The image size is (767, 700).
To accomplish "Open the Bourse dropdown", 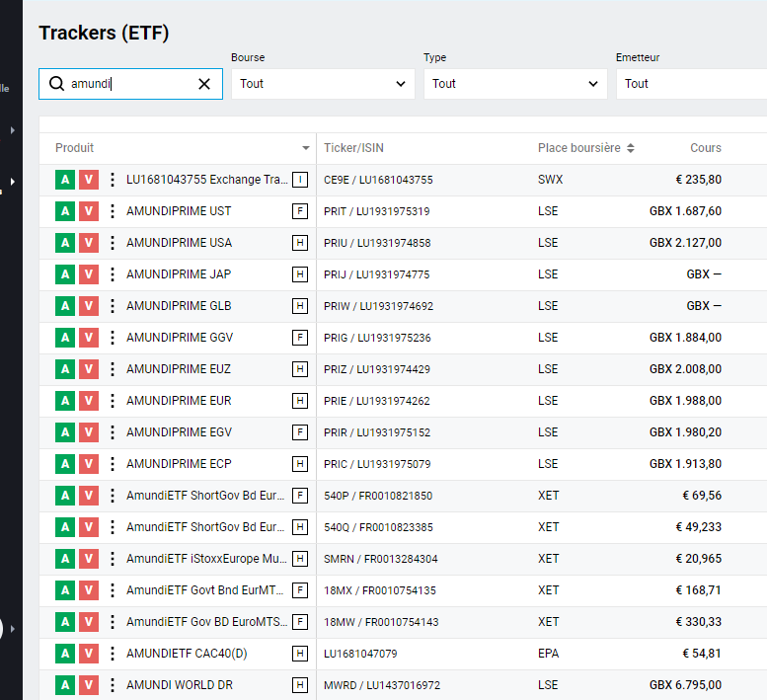I will (x=323, y=84).
